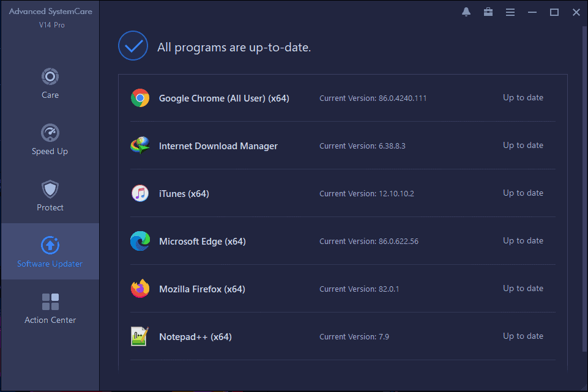Open the hamburger options menu

[x=510, y=12]
